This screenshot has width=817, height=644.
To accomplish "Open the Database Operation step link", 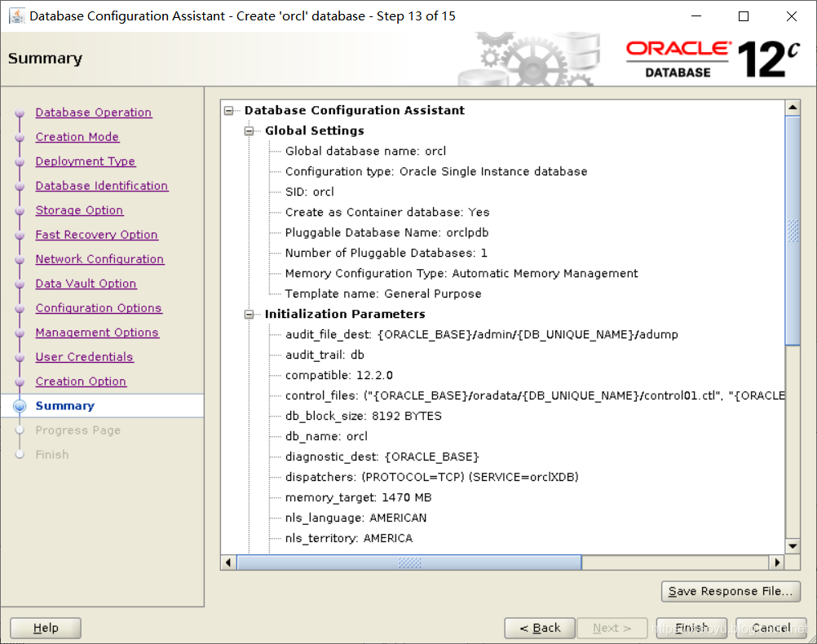I will tap(93, 112).
